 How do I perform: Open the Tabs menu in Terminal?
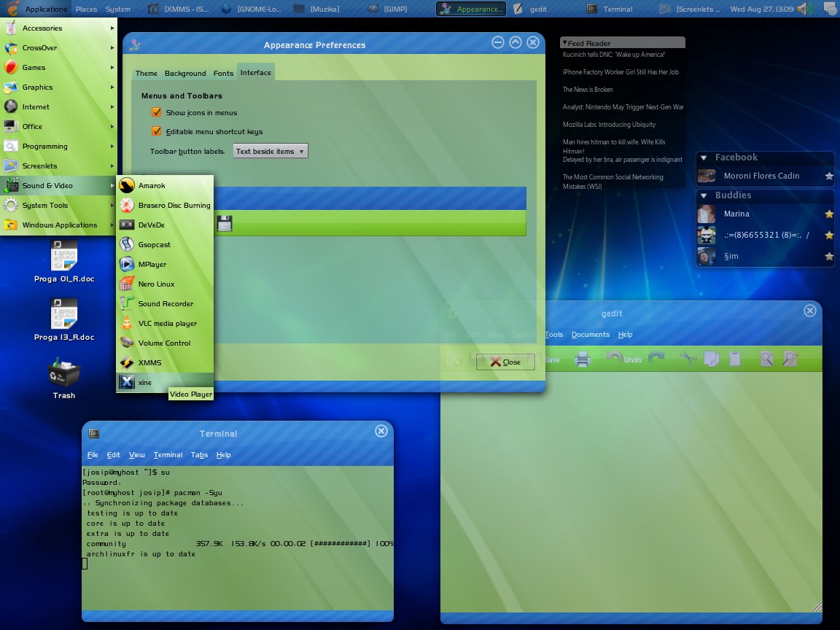click(x=199, y=455)
